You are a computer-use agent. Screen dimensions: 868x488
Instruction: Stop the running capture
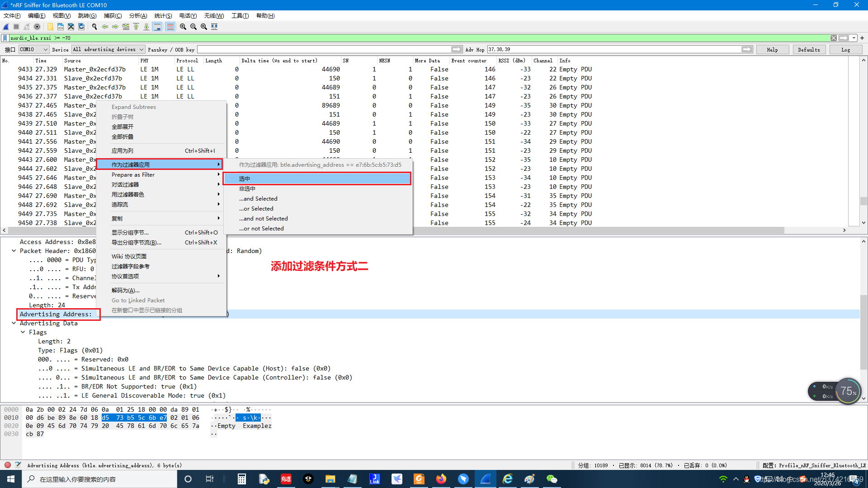click(x=16, y=27)
